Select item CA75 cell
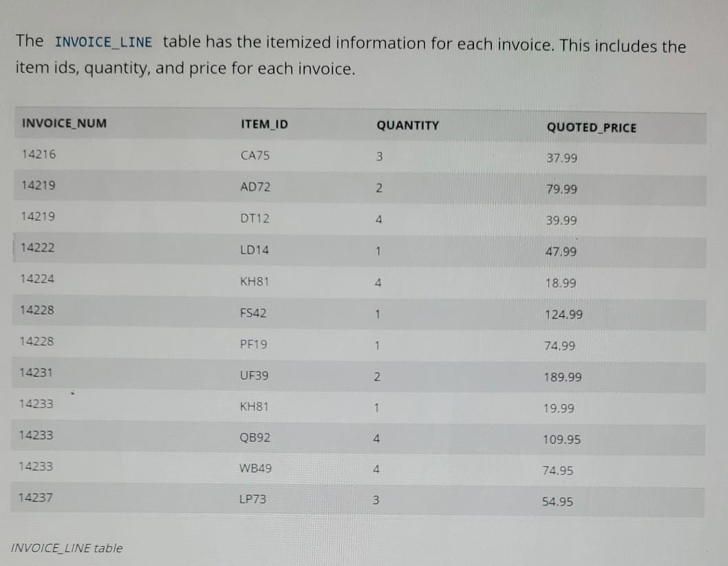The width and height of the screenshot is (728, 566). tap(255, 155)
